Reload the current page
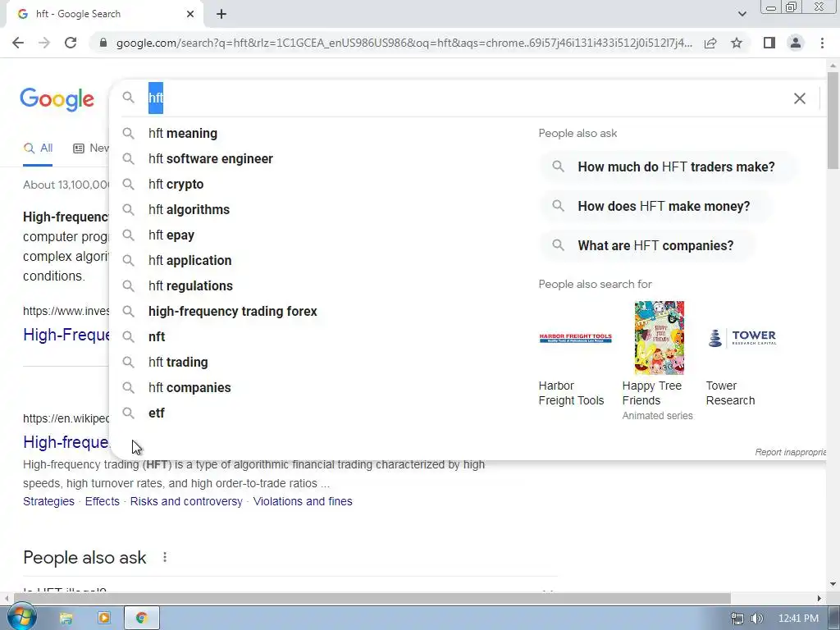This screenshot has height=630, width=840. tap(71, 43)
